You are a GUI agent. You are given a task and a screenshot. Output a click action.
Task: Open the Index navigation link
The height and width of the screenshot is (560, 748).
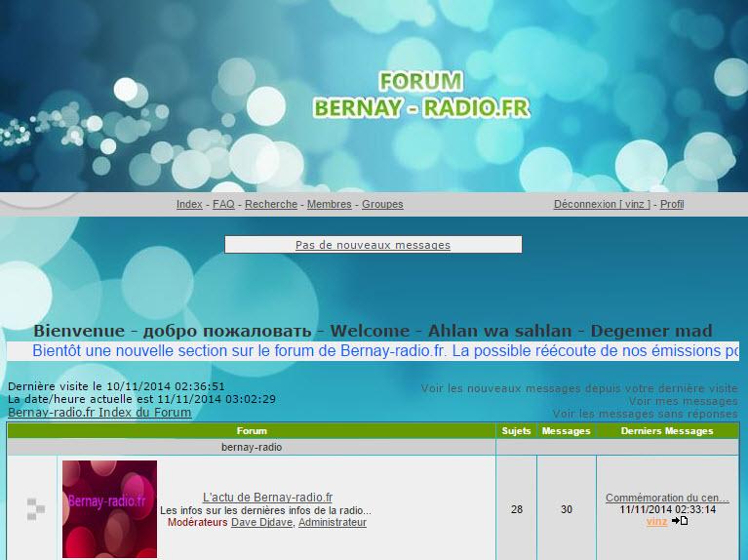189,204
